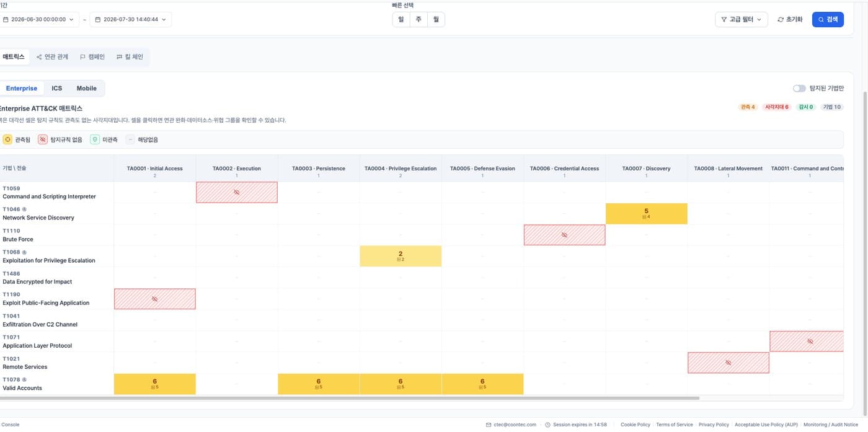
Task: Click the yellow T1046 Discovery cell showing 5
Action: coord(646,214)
